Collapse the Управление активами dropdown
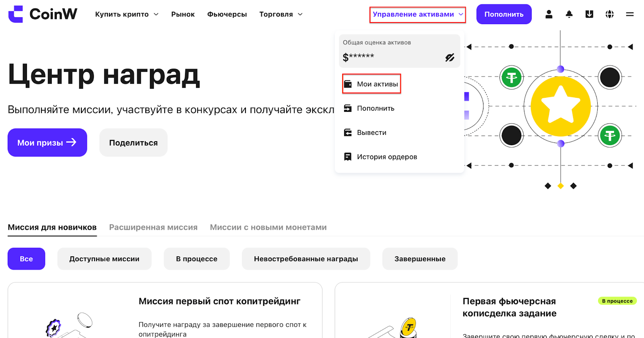Viewport: 644px width, 338px height. point(418,14)
